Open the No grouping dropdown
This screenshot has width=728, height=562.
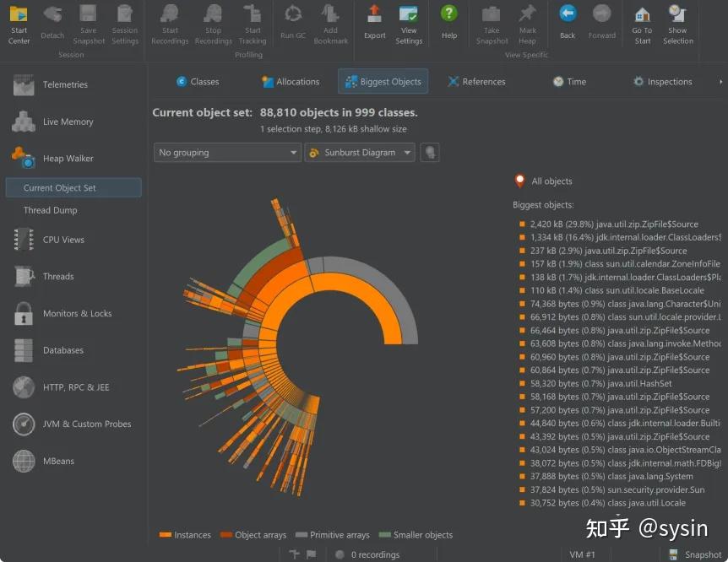tap(226, 153)
